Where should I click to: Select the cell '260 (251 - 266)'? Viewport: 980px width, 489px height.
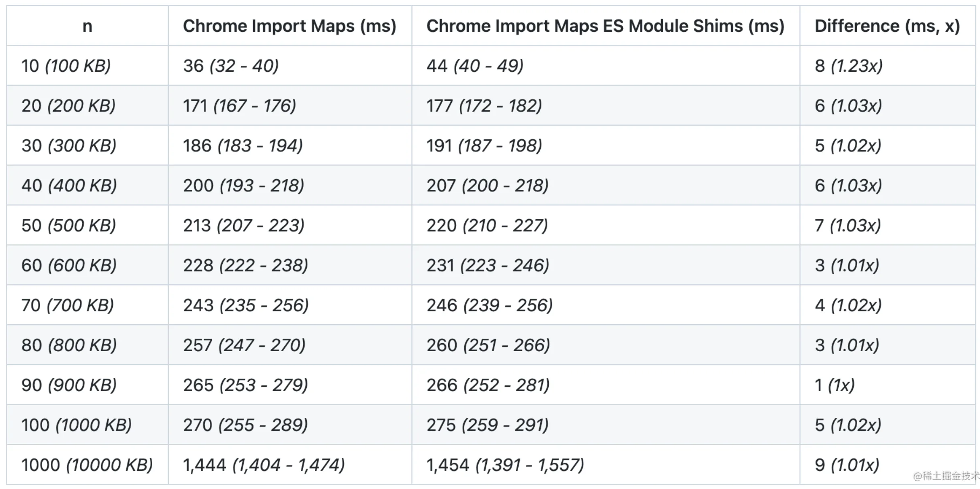coord(606,344)
